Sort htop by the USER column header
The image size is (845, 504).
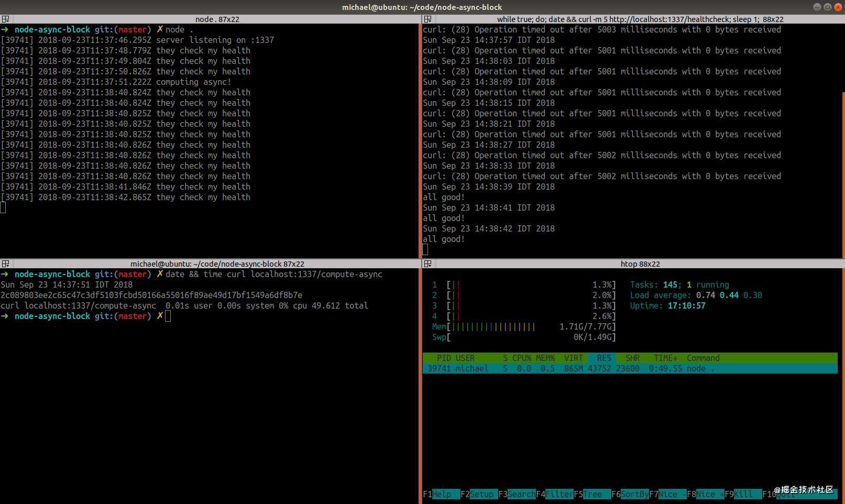(465, 358)
